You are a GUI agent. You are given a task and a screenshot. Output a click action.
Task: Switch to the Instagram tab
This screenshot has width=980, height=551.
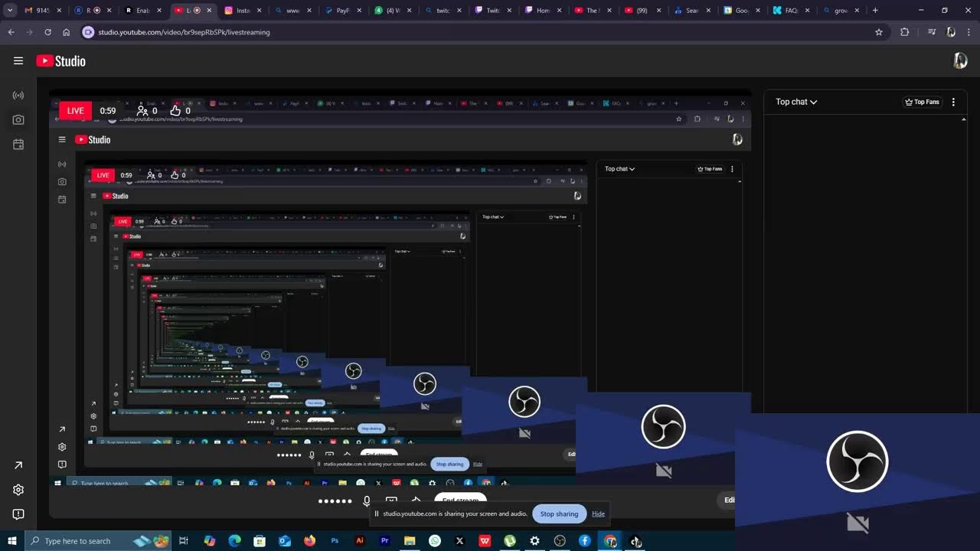pyautogui.click(x=243, y=11)
